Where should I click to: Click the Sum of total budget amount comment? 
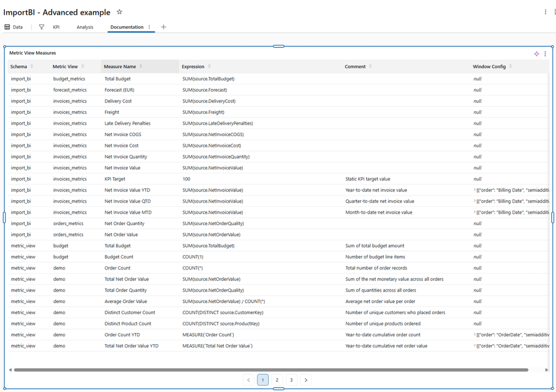click(x=375, y=246)
